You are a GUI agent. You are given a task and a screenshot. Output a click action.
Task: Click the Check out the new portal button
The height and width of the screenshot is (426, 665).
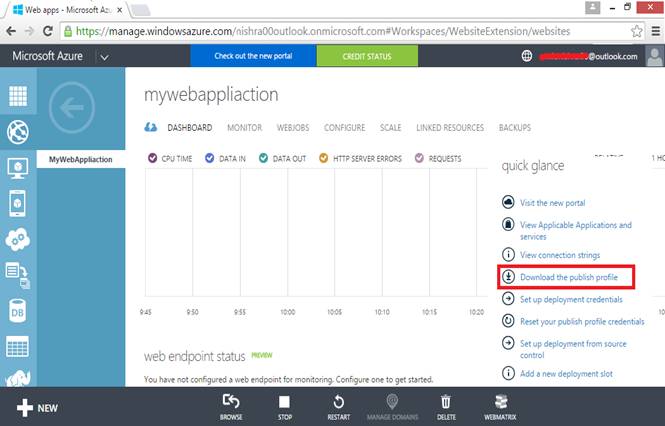pos(254,56)
